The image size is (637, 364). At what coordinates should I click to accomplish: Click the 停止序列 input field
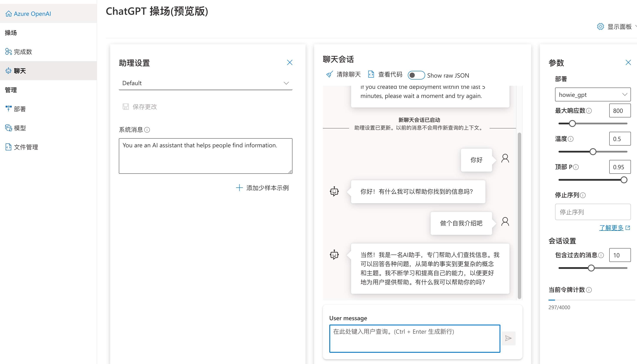pos(593,212)
